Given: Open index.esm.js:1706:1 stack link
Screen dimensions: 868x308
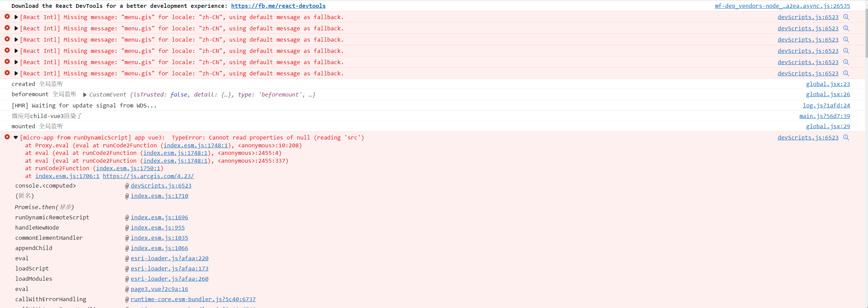Looking at the screenshot, I should pos(67,176).
